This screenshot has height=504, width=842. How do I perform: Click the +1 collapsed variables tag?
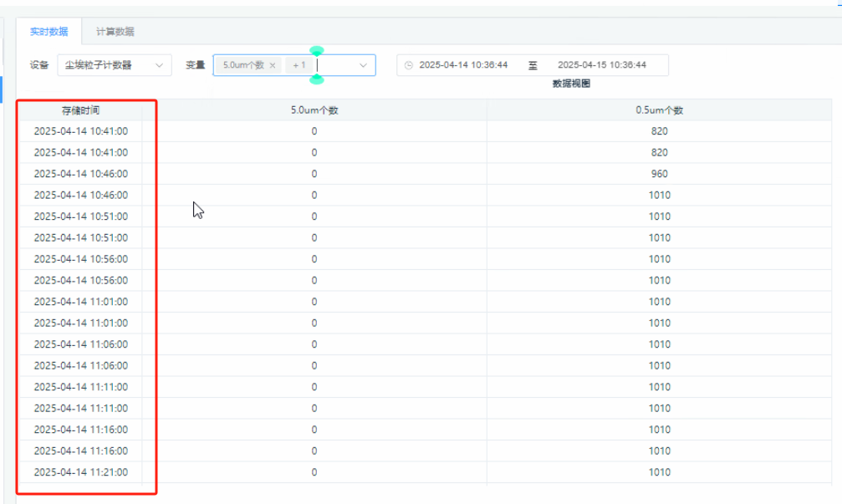coord(299,65)
